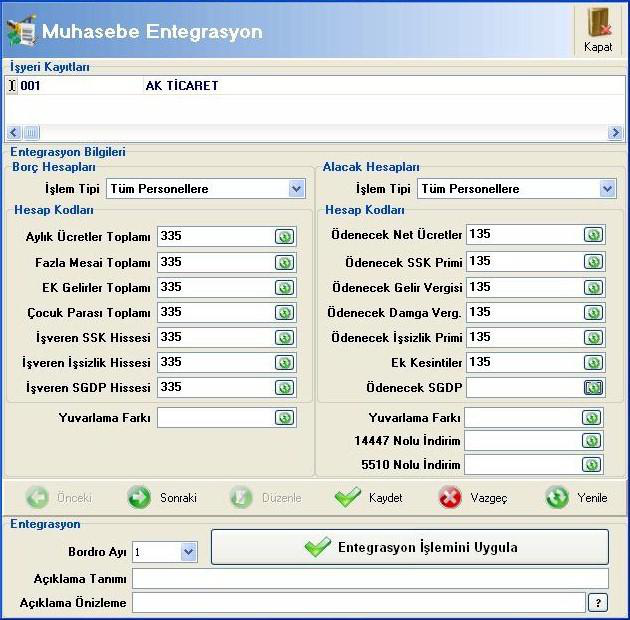Open lookup for 5510 Nolu İndirim account
Image resolution: width=630 pixels, height=620 pixels.
[591, 465]
